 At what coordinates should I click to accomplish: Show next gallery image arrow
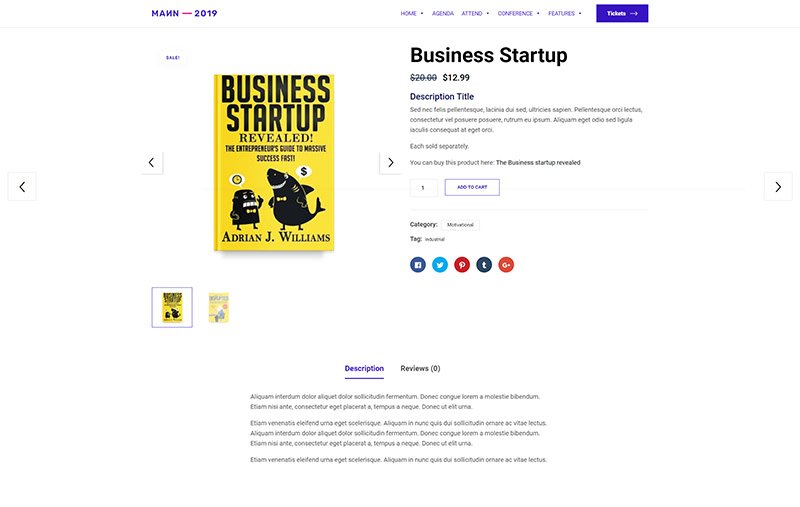[x=390, y=163]
